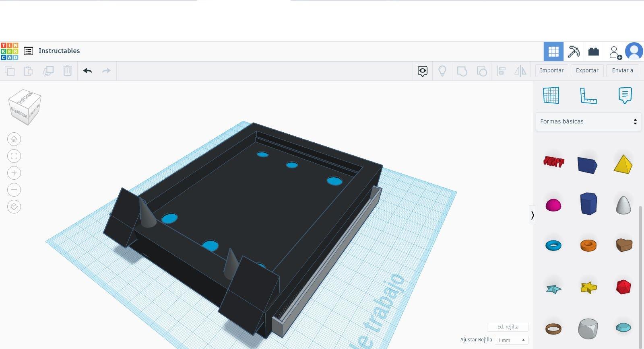Screen dimensions: 644x349
Task: Select the Notes tool icon
Action: pyautogui.click(x=625, y=95)
